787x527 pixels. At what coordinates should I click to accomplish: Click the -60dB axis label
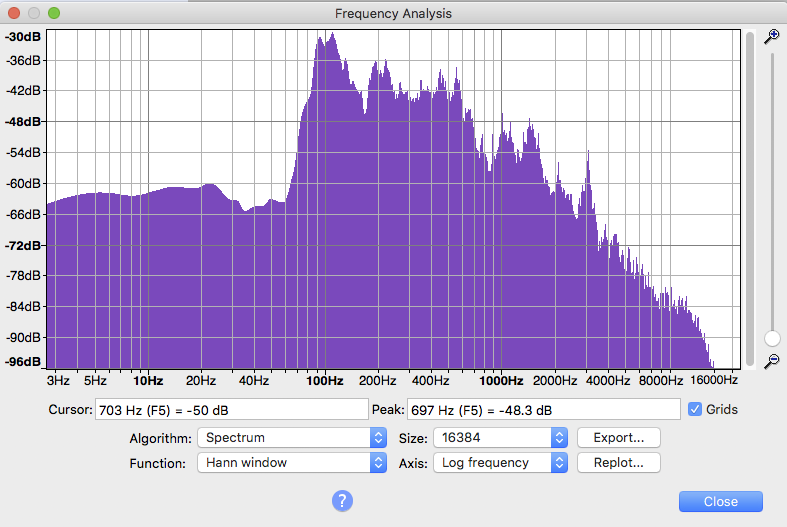coord(23,184)
